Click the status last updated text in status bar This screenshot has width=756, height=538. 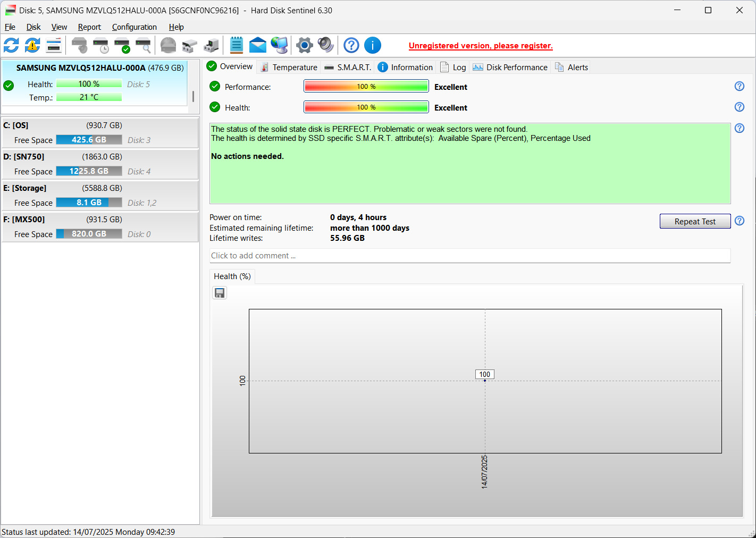[x=88, y=532]
